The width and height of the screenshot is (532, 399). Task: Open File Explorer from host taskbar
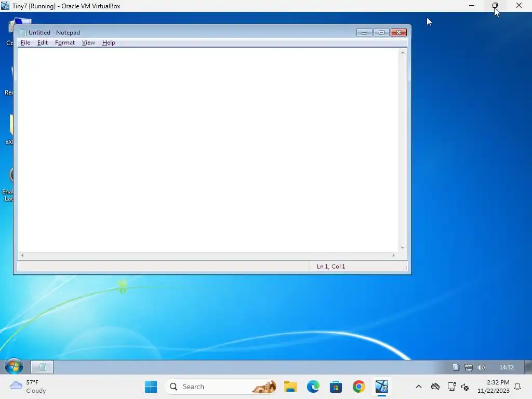(x=290, y=387)
